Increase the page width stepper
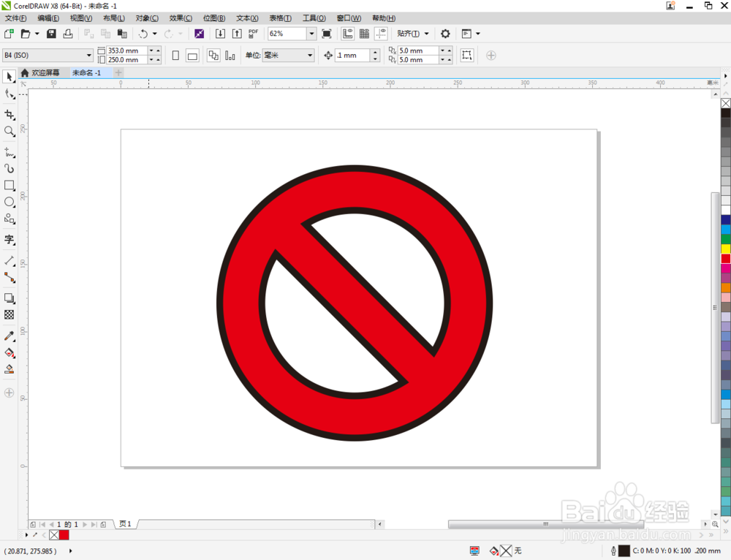The height and width of the screenshot is (560, 731). (158, 50)
